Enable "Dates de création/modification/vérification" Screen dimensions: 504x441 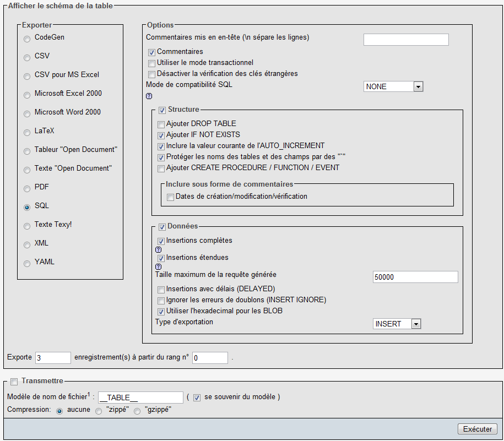[x=170, y=197]
